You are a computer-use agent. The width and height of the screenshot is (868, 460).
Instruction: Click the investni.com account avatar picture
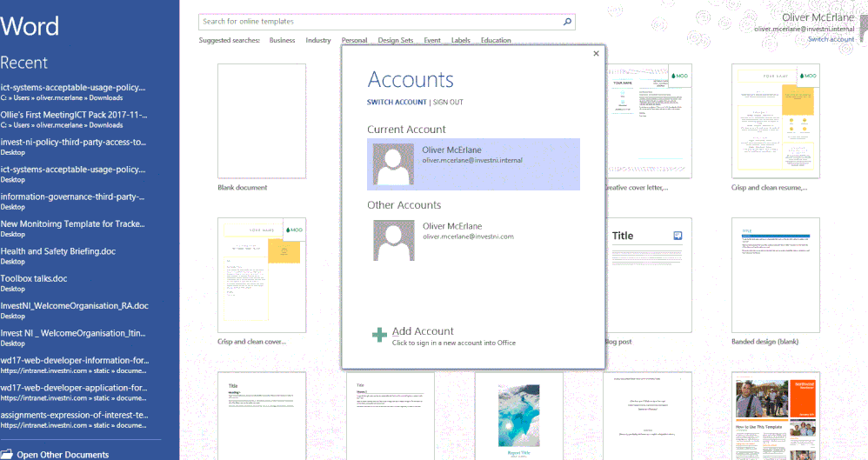tap(394, 240)
